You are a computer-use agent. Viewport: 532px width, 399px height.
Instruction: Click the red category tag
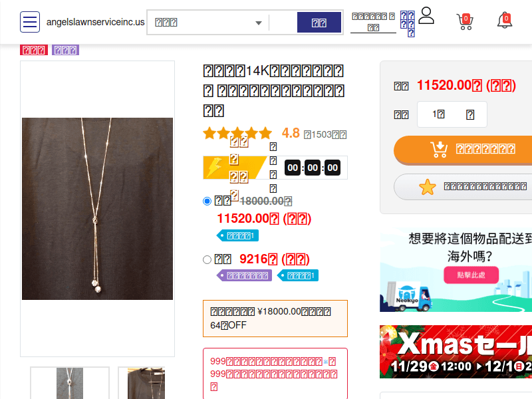[33, 50]
